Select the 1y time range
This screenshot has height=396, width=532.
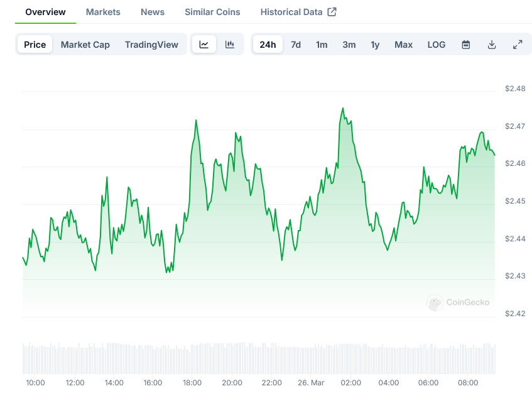tap(375, 45)
